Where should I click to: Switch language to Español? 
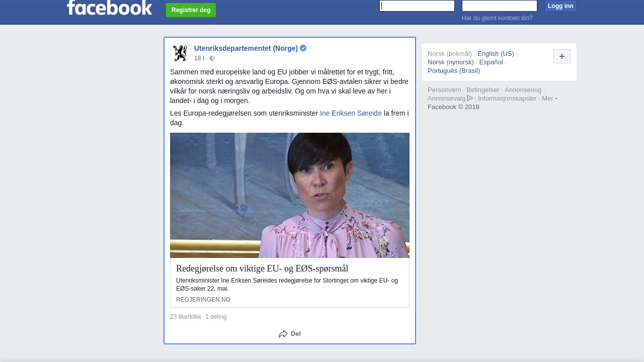tap(491, 62)
